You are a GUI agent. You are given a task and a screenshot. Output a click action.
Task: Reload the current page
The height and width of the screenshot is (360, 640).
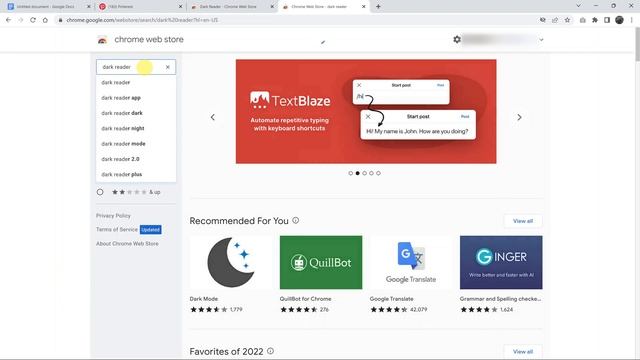(33, 20)
